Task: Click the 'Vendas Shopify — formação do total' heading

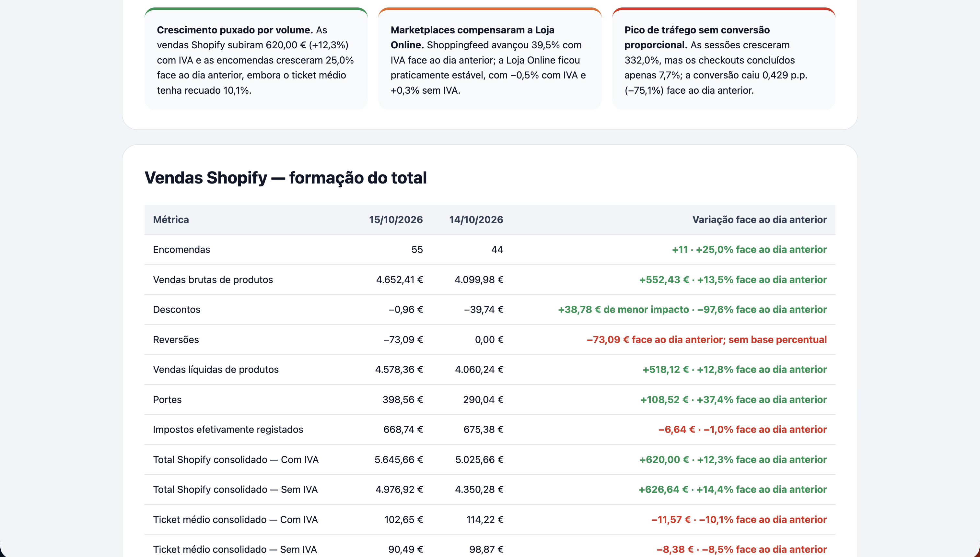Action: click(x=286, y=178)
